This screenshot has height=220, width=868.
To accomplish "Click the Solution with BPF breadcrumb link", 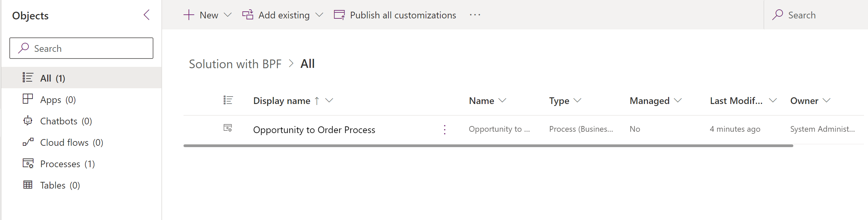I will coord(235,64).
